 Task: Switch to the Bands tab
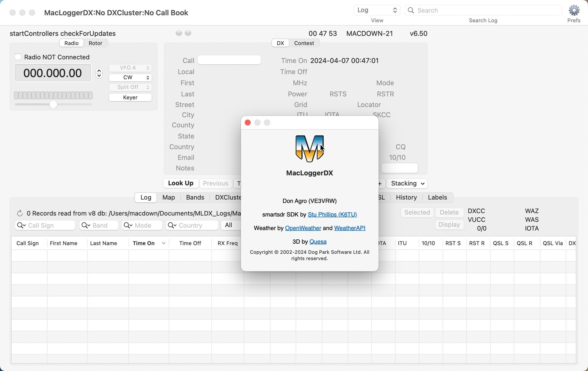(195, 197)
